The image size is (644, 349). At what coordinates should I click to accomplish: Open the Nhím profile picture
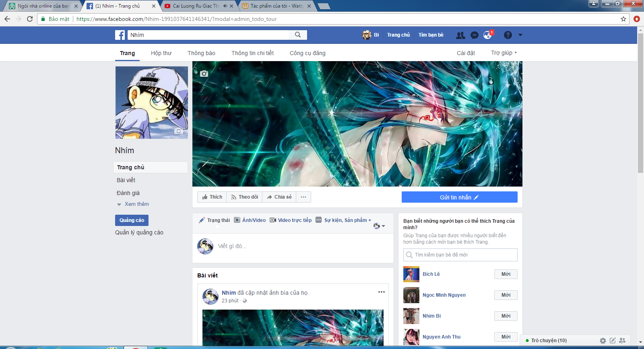click(152, 103)
